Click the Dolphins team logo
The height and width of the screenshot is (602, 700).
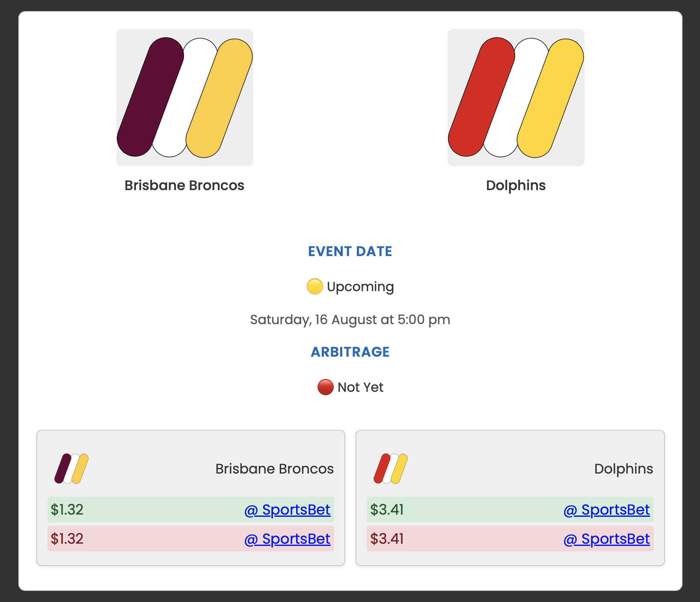click(x=516, y=97)
